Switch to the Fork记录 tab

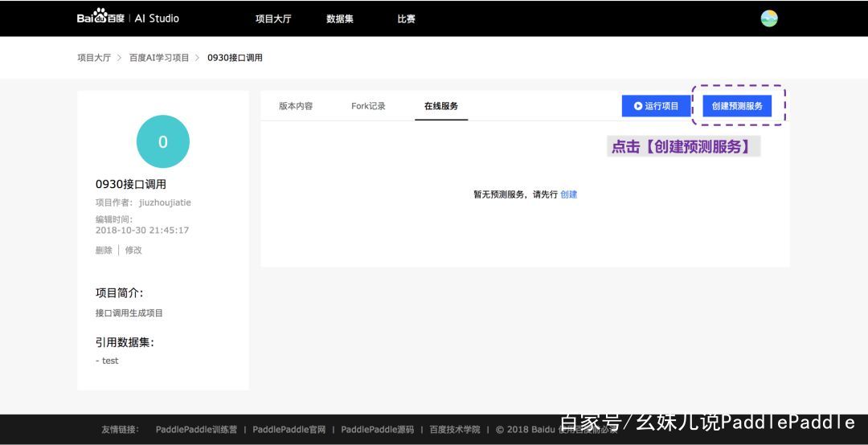(x=368, y=106)
